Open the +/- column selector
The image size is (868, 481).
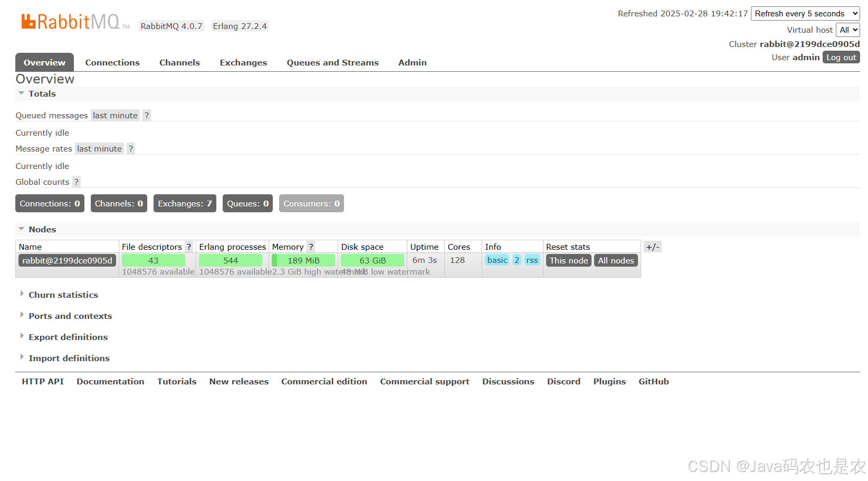click(652, 247)
